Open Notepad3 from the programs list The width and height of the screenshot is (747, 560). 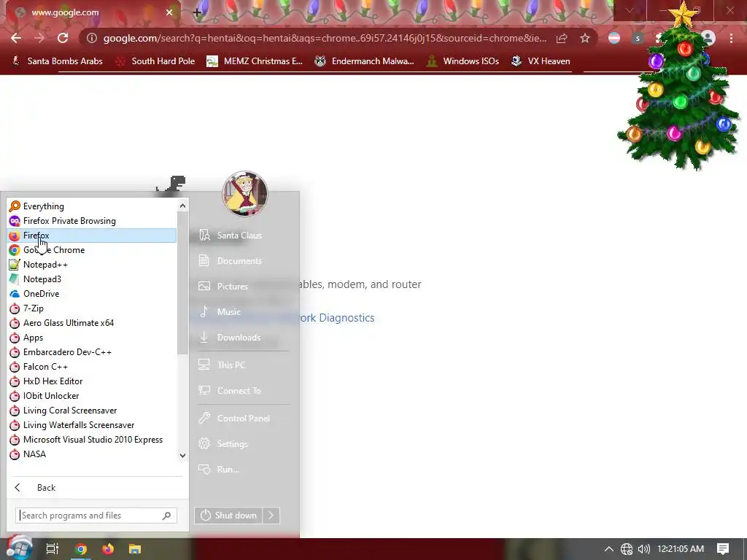point(91,279)
